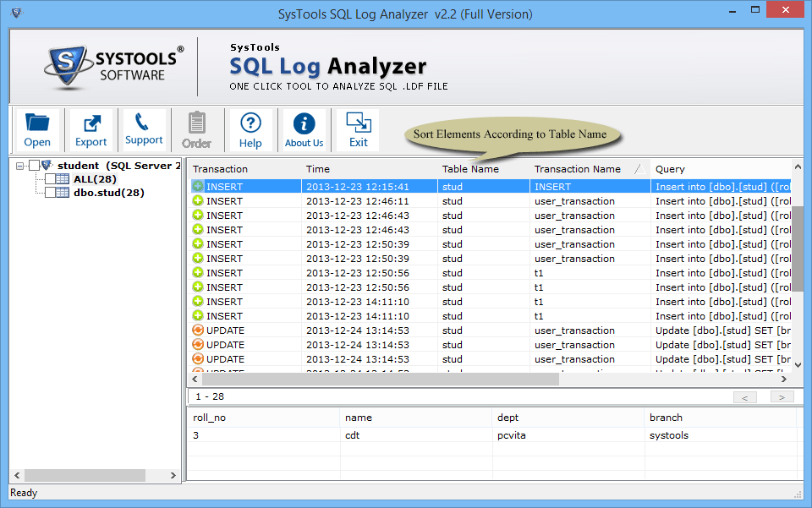Go to next page with > button
This screenshot has width=812, height=508.
tap(782, 397)
